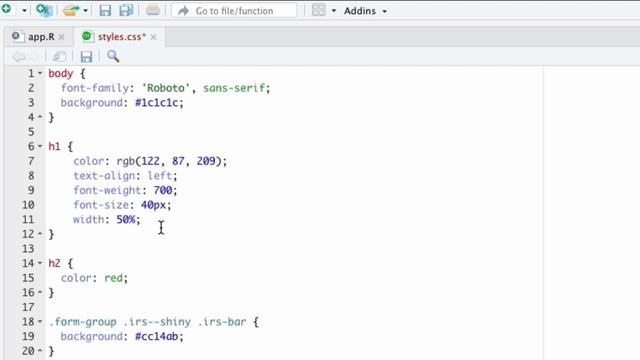Click the 50% width value
This screenshot has height=360, width=640.
[x=126, y=220]
